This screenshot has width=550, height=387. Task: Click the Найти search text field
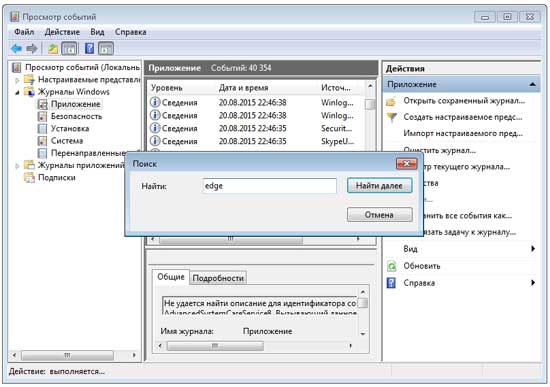tap(269, 186)
